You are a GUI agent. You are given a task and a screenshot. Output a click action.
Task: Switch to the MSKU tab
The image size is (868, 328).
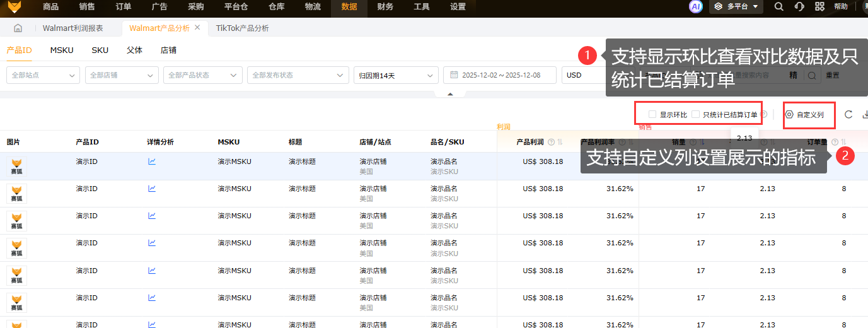[62, 50]
